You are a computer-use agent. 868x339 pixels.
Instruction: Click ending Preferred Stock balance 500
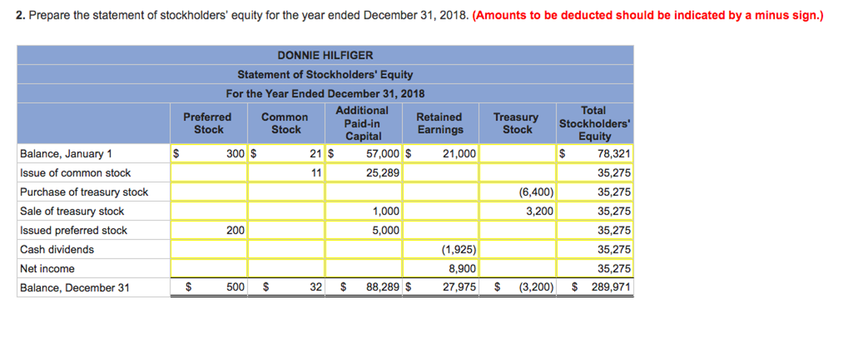(209, 287)
